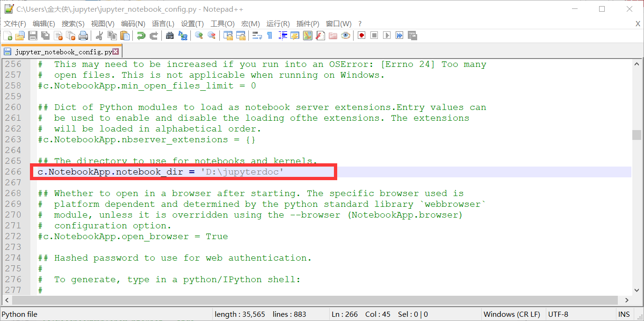644x321 pixels.
Task: Open the 语言(L) menu
Action: click(162, 23)
